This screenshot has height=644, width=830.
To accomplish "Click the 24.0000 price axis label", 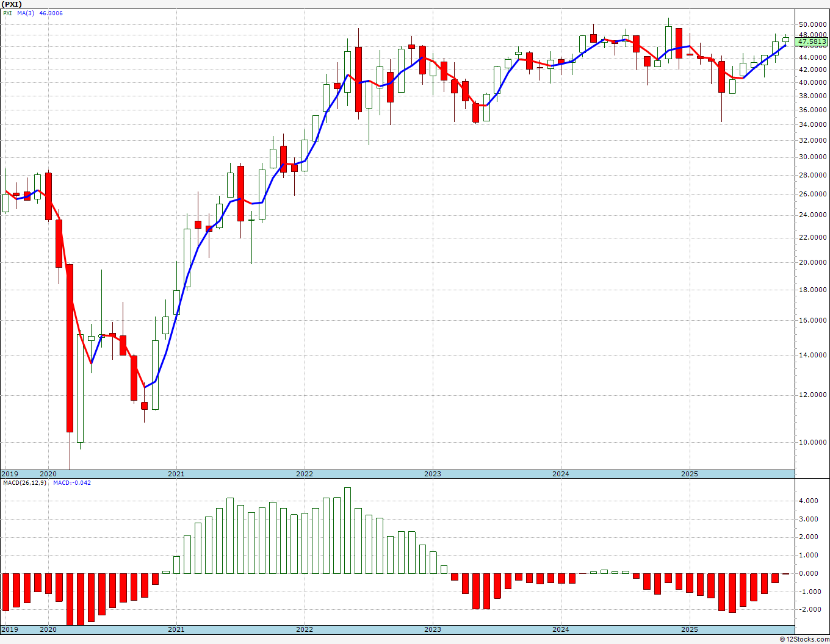I will pos(812,215).
